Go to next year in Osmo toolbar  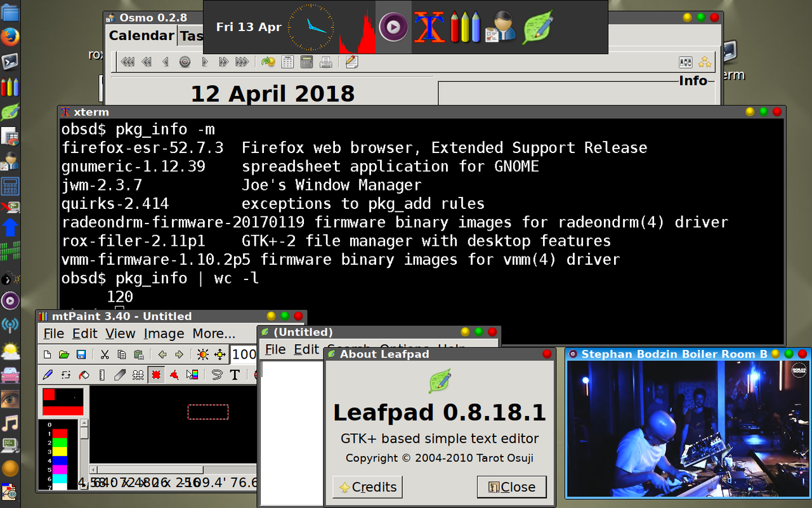point(242,62)
